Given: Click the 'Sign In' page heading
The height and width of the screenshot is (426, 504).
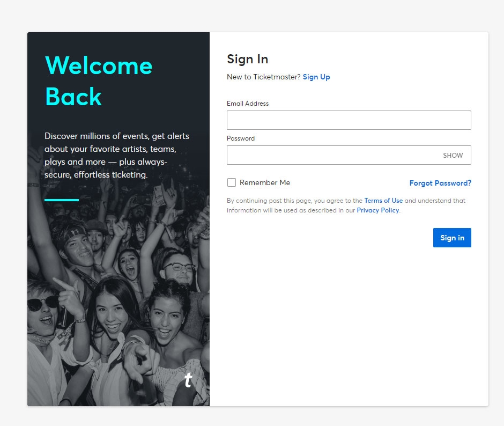Looking at the screenshot, I should [x=248, y=59].
